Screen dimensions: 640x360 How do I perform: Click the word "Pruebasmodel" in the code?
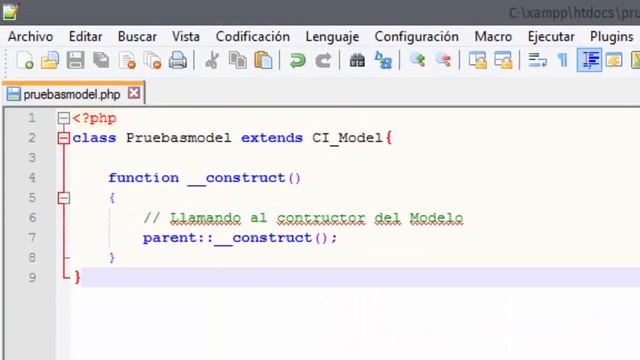[x=179, y=138]
